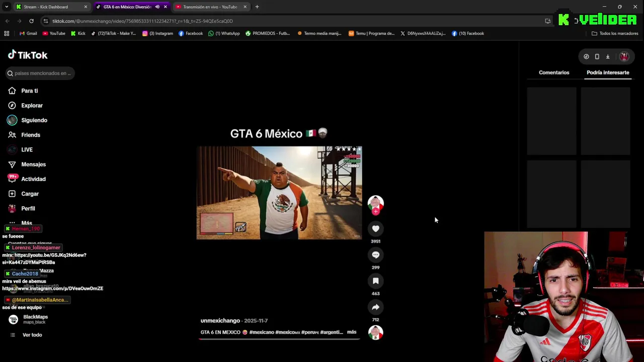The image size is (644, 362).
Task: Like the video with the heart icon
Action: click(375, 228)
